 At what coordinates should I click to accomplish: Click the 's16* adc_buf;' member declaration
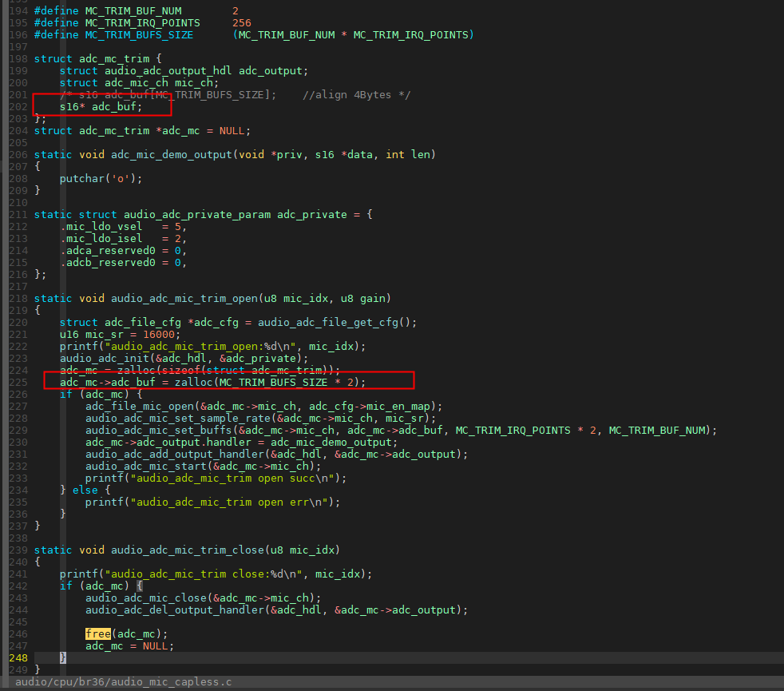(101, 107)
